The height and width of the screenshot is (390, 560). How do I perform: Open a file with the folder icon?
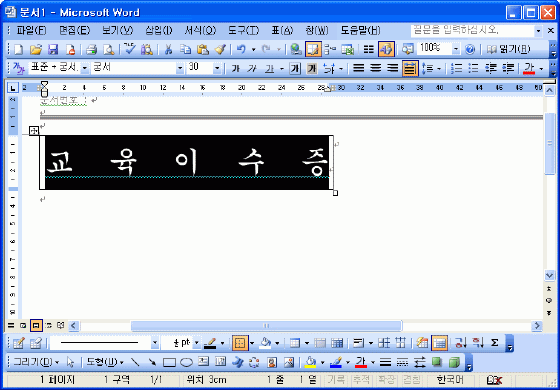36,49
